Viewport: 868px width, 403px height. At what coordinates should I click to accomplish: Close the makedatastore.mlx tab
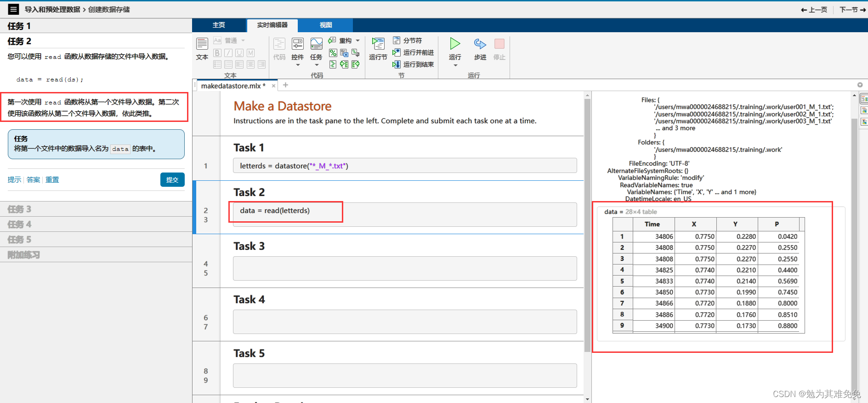click(x=274, y=86)
